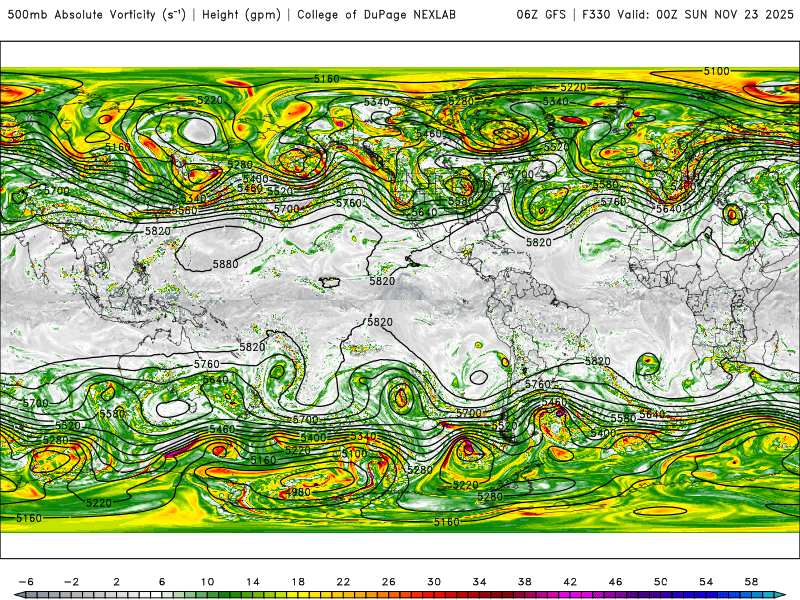The height and width of the screenshot is (600, 800).
Task: Click the "F330 Valid: 00Z SUN NOV 23 2025" text
Action: click(x=688, y=15)
